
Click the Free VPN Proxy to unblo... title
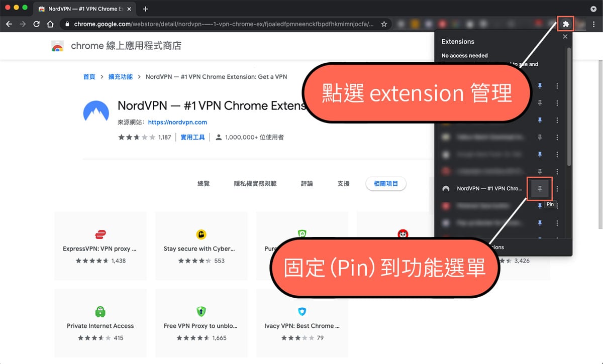[x=200, y=326]
